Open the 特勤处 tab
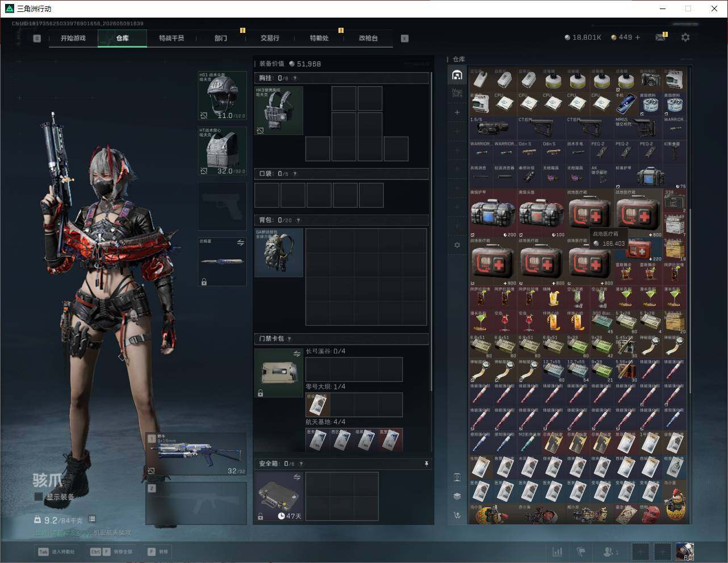The height and width of the screenshot is (563, 728). pyautogui.click(x=319, y=38)
